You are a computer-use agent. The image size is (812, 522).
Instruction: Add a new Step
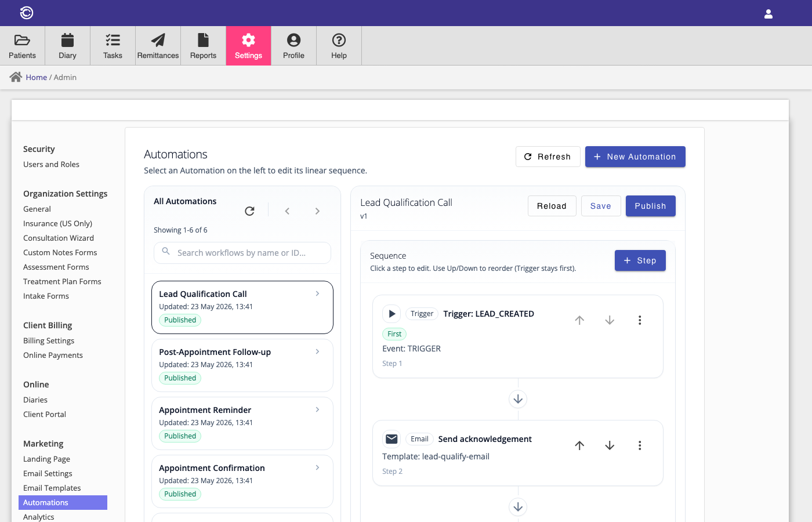(640, 260)
